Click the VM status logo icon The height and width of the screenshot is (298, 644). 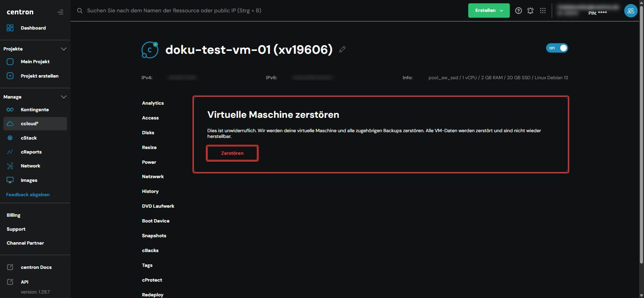(x=150, y=50)
